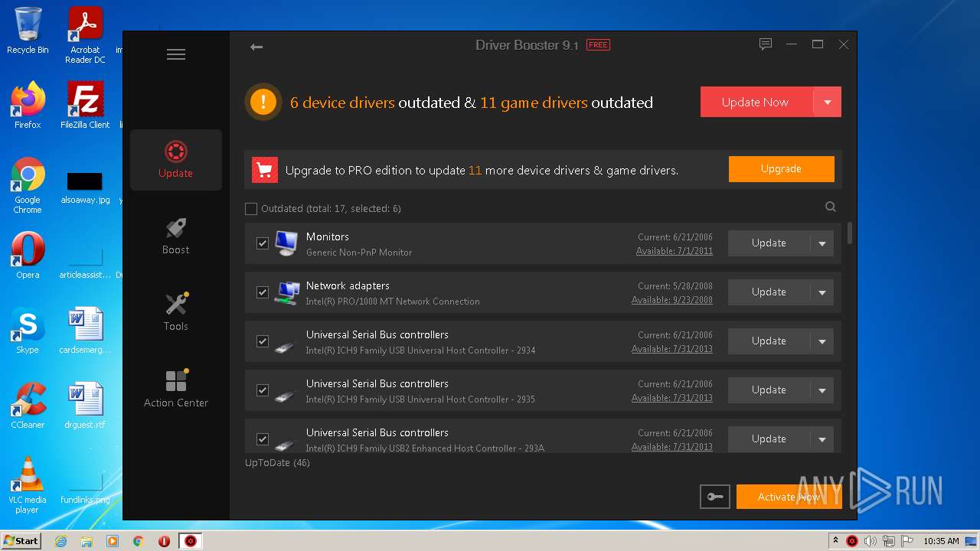
Task: Click Update button for USB Controller 2934
Action: (x=769, y=341)
